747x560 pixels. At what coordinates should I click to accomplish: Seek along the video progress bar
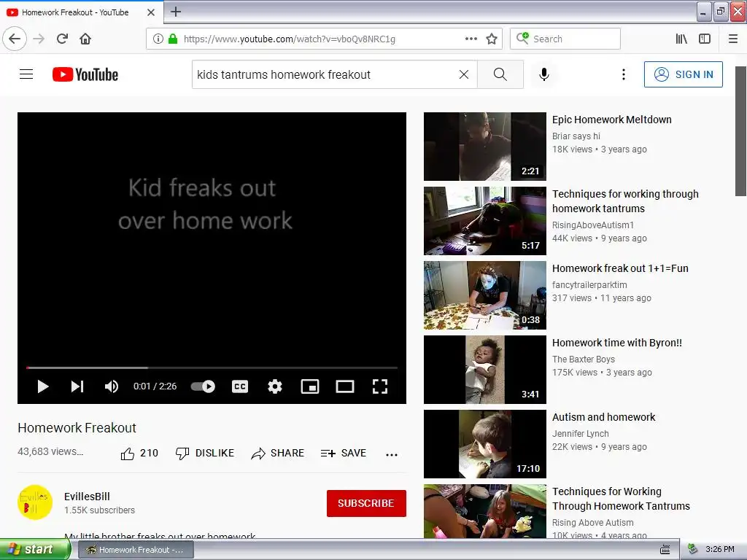click(212, 367)
